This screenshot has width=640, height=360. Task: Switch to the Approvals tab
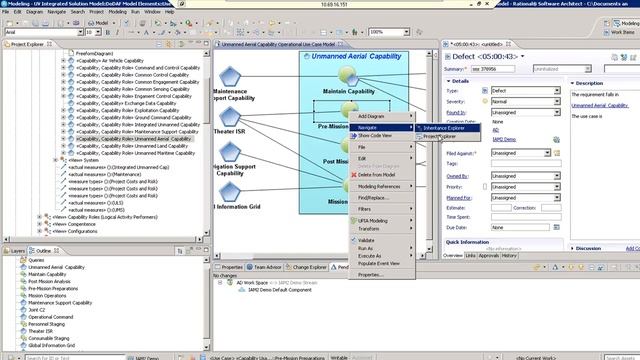click(x=489, y=256)
